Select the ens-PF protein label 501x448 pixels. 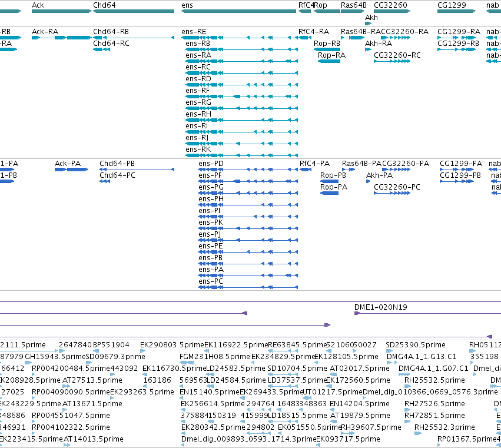(210, 175)
